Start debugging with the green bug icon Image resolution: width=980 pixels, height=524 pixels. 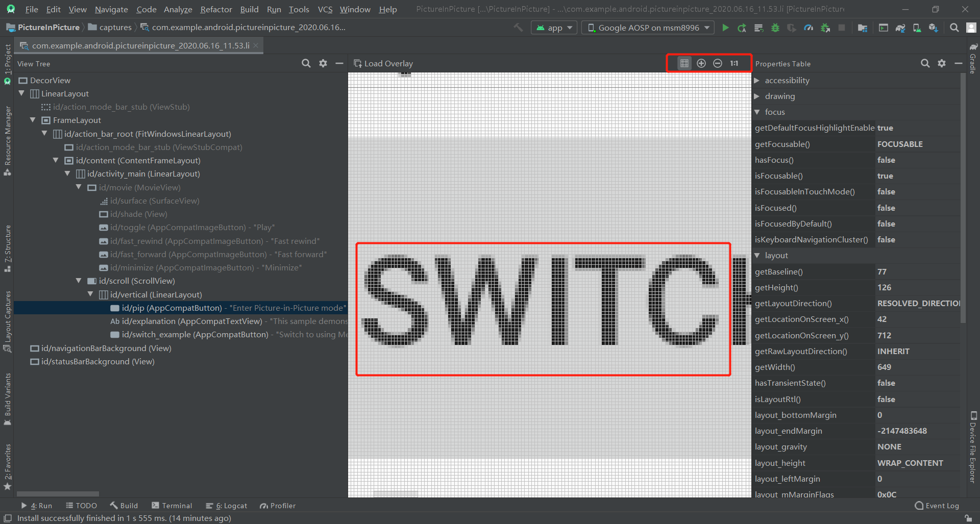[775, 28]
